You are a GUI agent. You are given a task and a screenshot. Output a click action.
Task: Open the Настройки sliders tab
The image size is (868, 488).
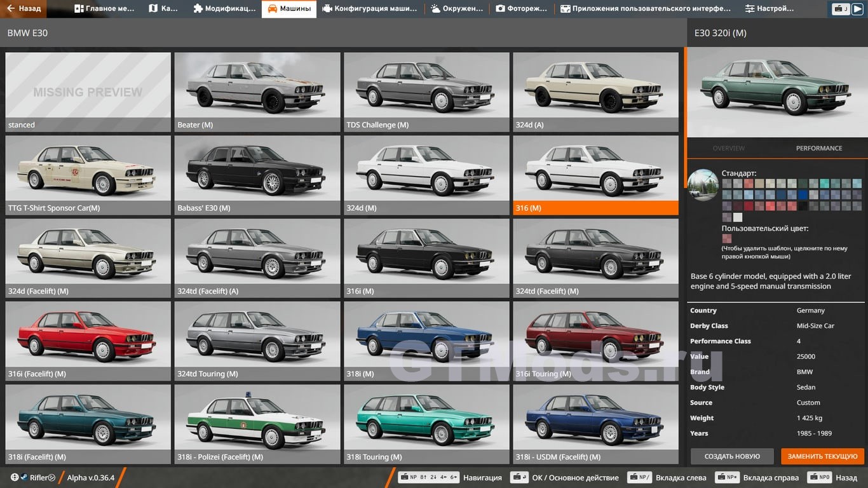pos(770,9)
